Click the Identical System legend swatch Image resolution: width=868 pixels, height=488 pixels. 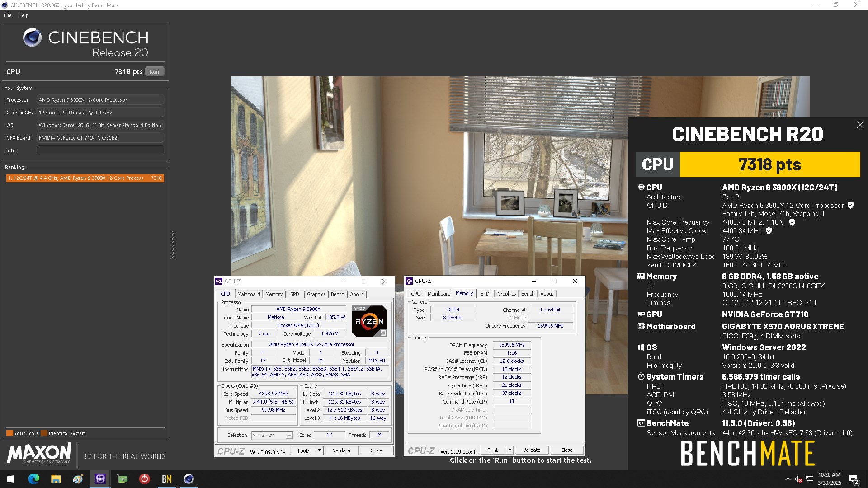click(44, 433)
